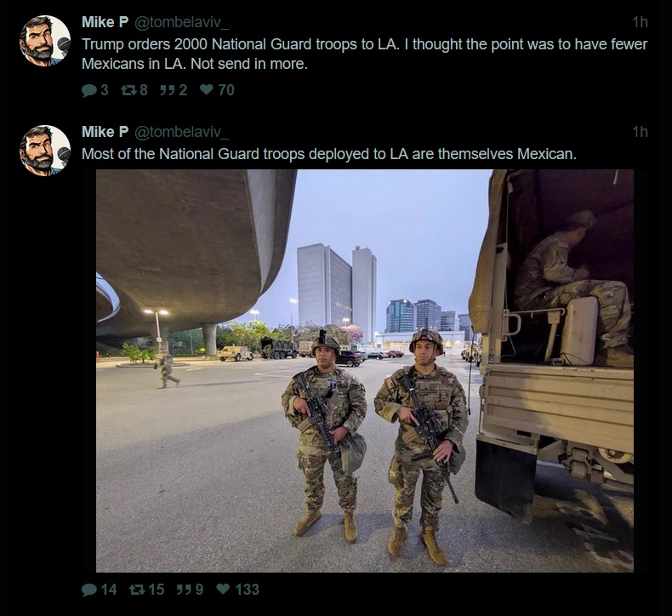Click the 1h timestamp of first tweet
672x616 pixels.
(x=641, y=22)
